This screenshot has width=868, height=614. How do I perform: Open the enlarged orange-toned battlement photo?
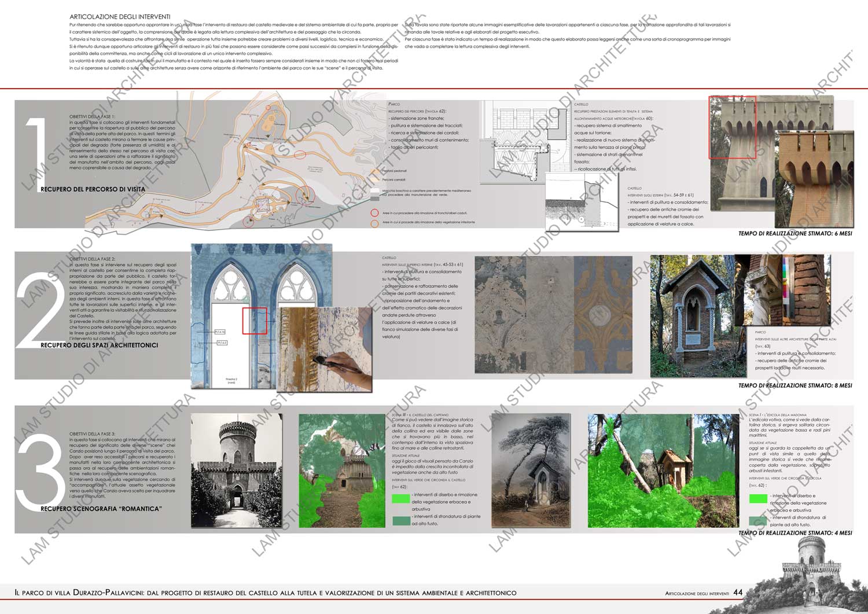[814, 180]
